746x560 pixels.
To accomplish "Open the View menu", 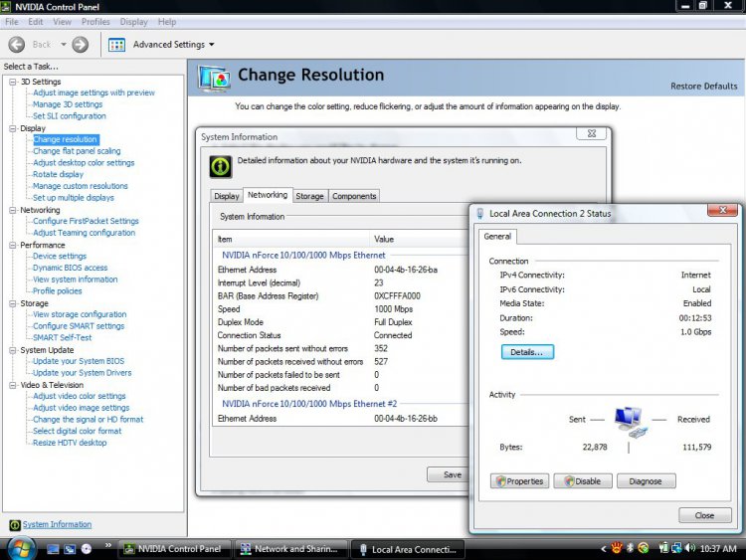I will (x=63, y=22).
